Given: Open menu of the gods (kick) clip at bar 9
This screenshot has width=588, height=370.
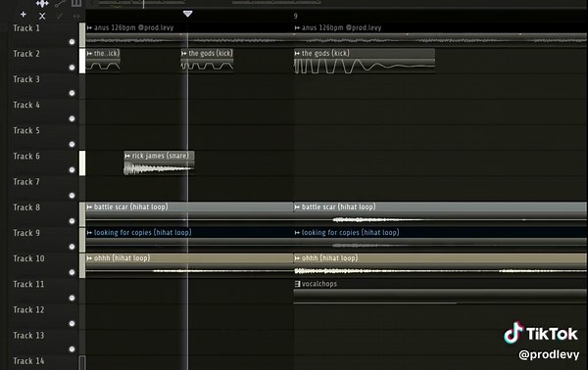Looking at the screenshot, I should click(297, 54).
